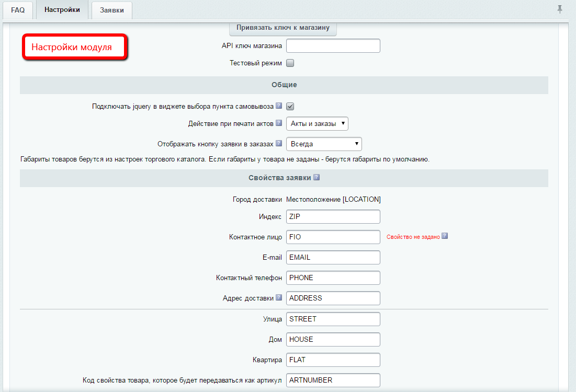Image resolution: width=576 pixels, height=392 pixels.
Task: Uncheck the Подключать jquery checkbox
Action: tap(290, 106)
